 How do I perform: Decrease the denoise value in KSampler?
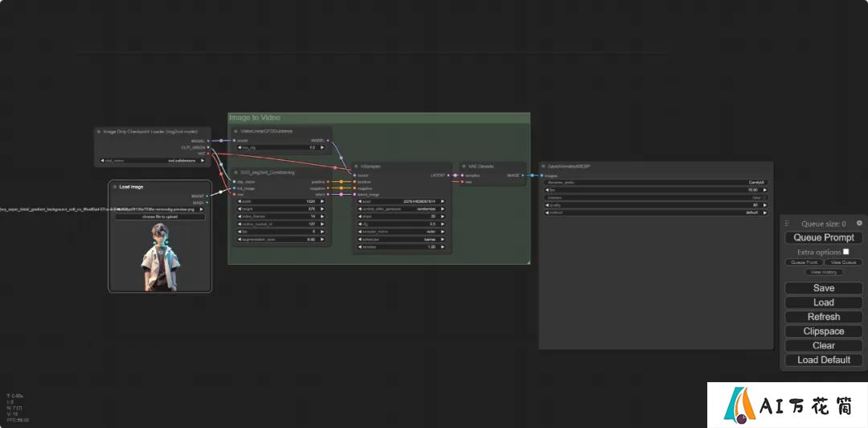pyautogui.click(x=360, y=247)
